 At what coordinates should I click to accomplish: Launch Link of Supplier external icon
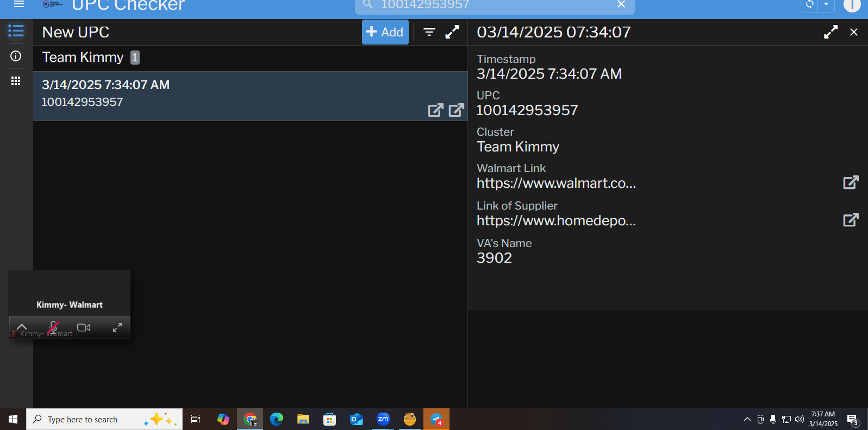(851, 220)
